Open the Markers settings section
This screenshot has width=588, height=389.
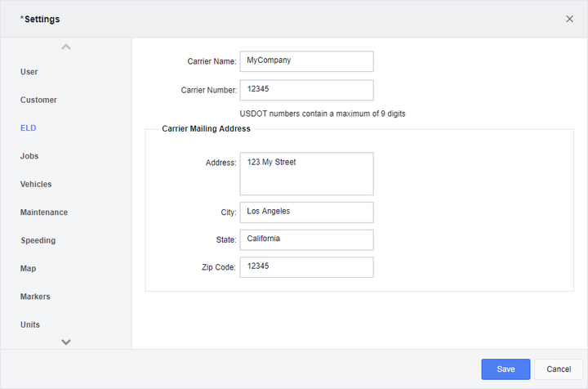[x=35, y=297]
